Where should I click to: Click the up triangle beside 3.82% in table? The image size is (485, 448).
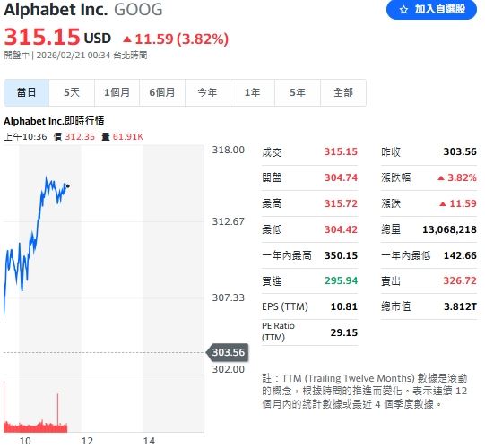[441, 177]
